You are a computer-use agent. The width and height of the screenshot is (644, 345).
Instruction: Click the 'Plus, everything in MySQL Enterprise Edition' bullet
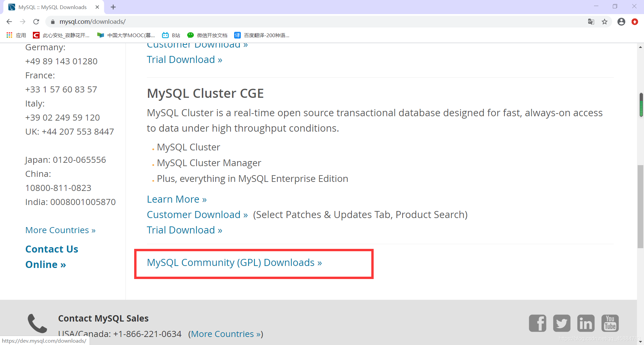pyautogui.click(x=253, y=179)
